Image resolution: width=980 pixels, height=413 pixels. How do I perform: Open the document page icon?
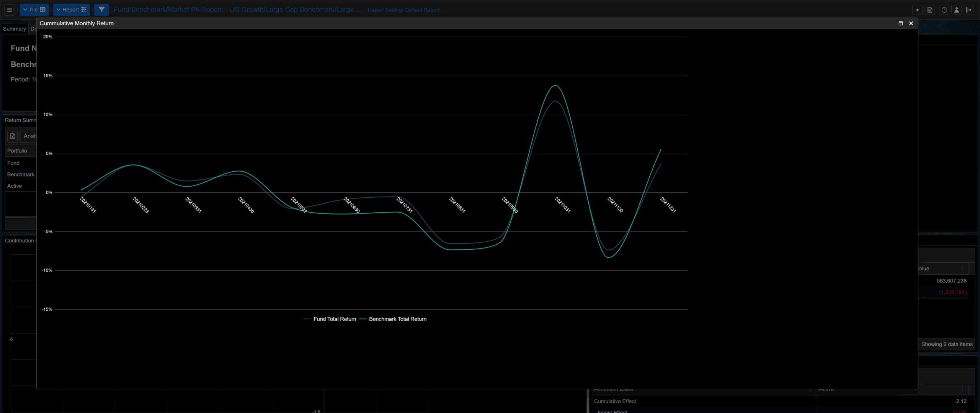(930, 10)
